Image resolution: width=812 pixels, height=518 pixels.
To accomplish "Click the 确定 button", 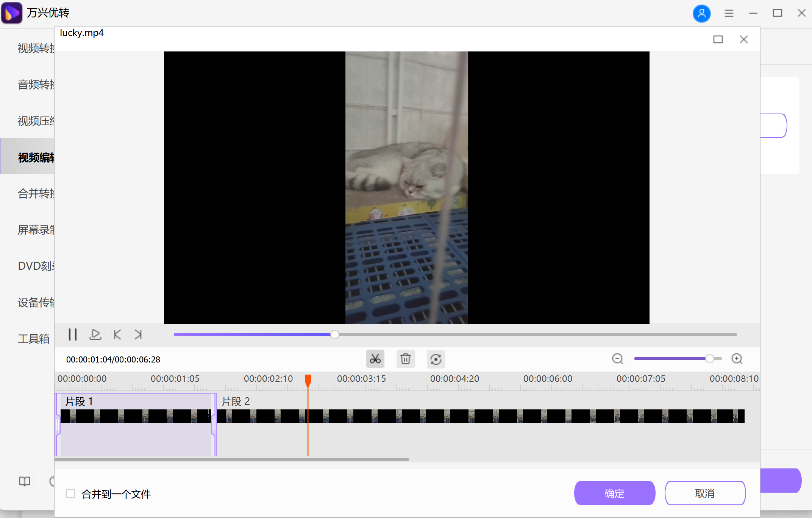I will [x=614, y=493].
